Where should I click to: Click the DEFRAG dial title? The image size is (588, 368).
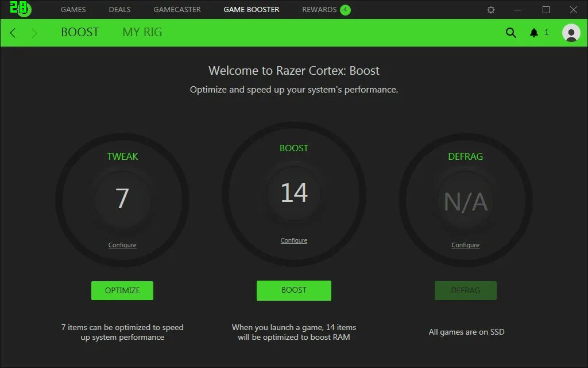click(465, 156)
